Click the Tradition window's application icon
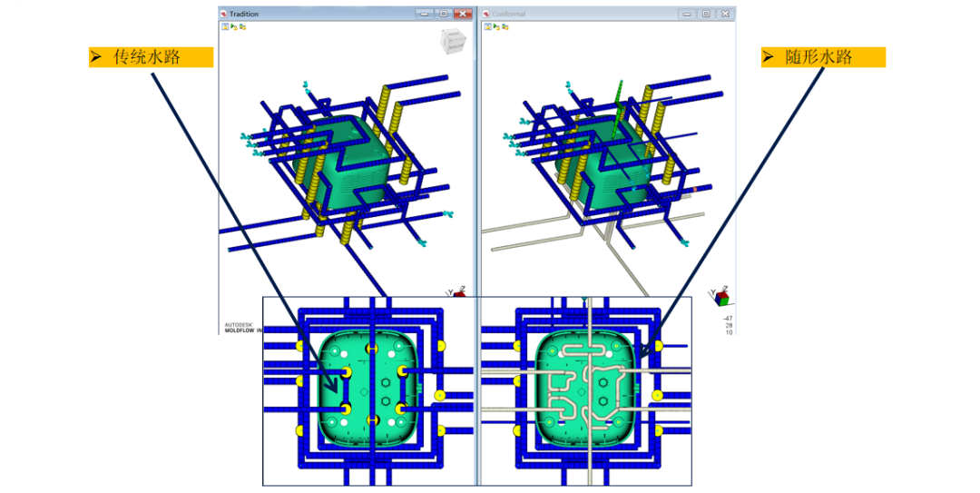The width and height of the screenshot is (980, 493). tap(224, 14)
